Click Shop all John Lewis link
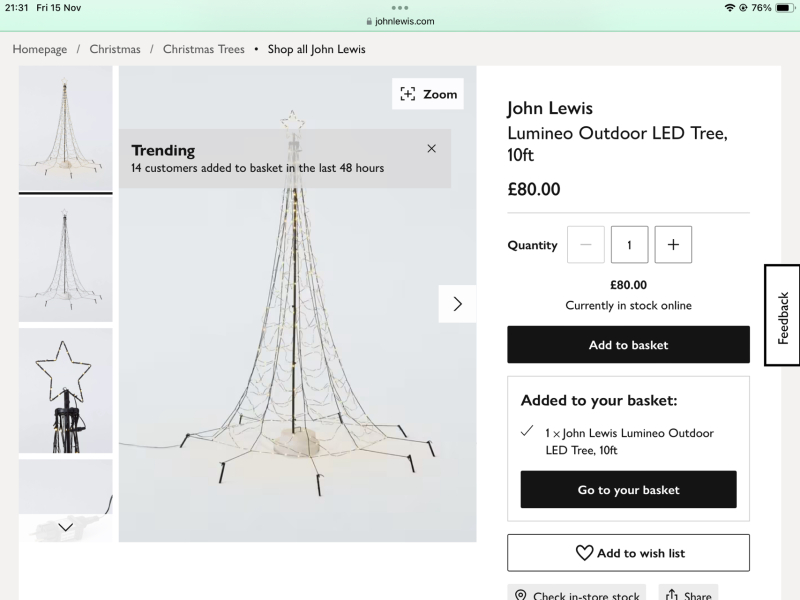This screenshot has width=800, height=600. tap(316, 49)
